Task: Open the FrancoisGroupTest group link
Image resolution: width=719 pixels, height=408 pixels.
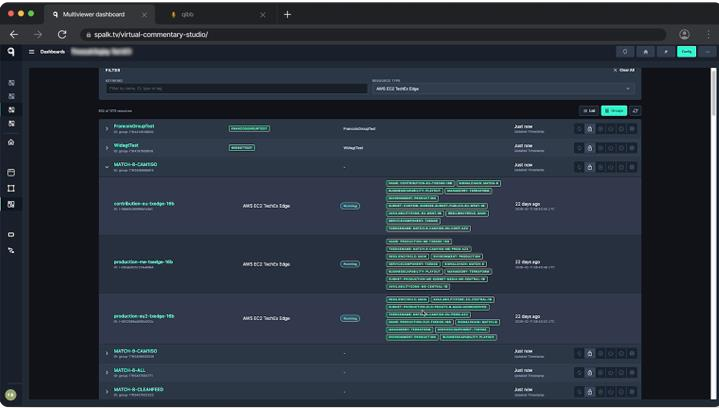Action: [x=134, y=126]
